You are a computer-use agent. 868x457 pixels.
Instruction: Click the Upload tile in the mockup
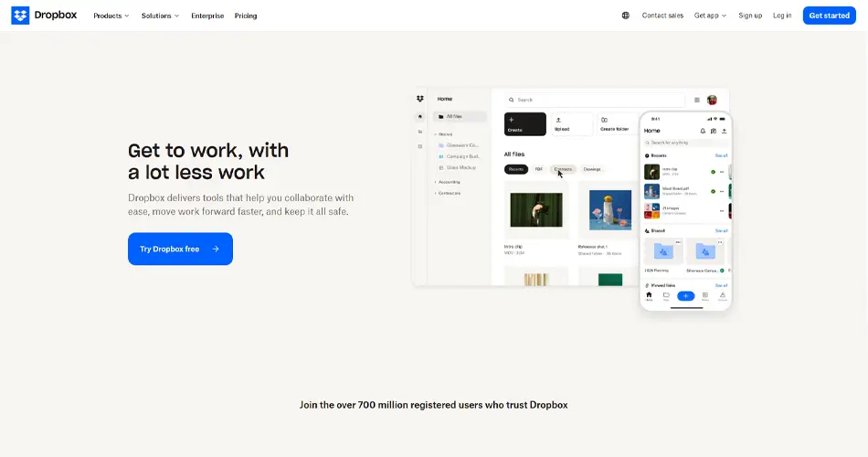pos(571,124)
